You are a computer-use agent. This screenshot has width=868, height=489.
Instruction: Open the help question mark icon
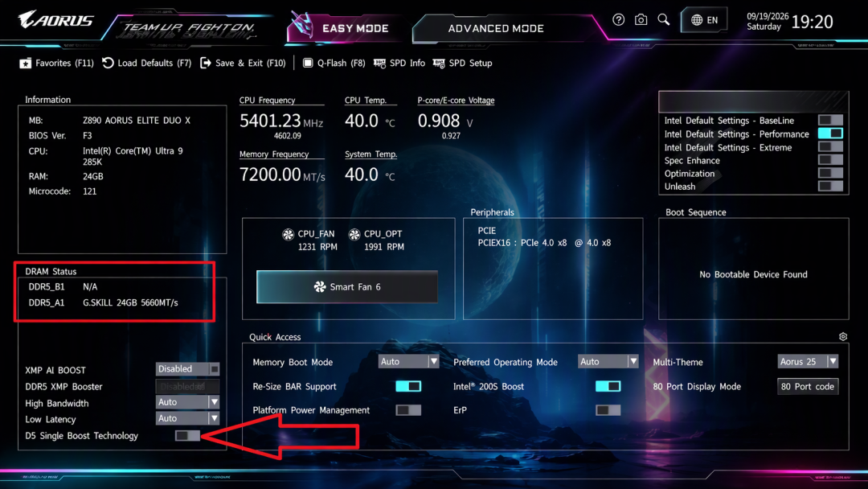(x=618, y=20)
